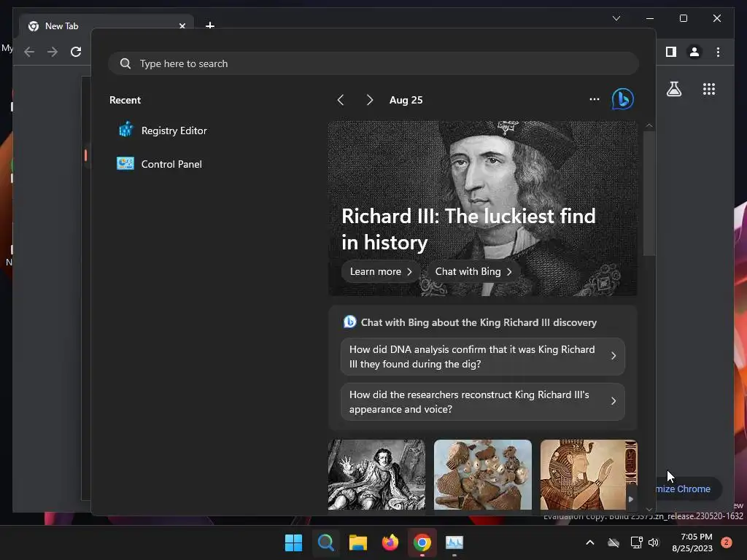This screenshot has width=747, height=560.
Task: Click scrollbar down arrow in search panel
Action: click(649, 510)
